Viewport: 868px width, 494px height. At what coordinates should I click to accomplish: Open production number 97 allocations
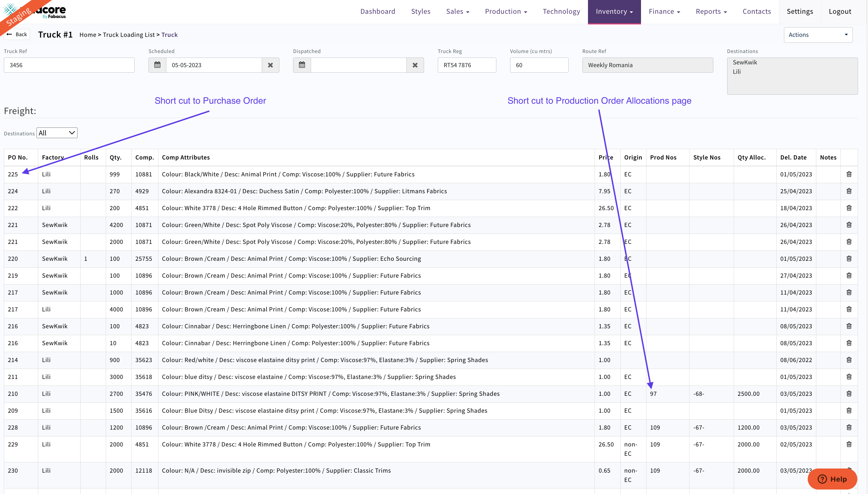tap(653, 394)
